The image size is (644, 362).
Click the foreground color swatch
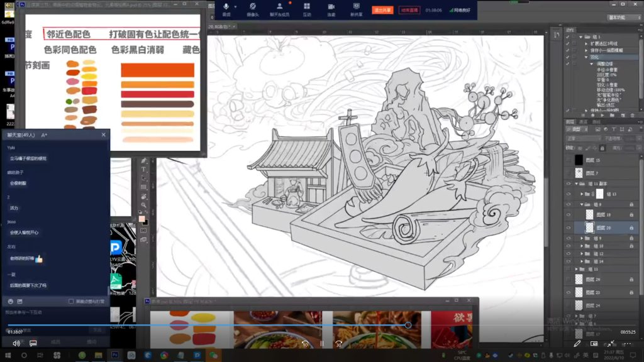(x=142, y=219)
